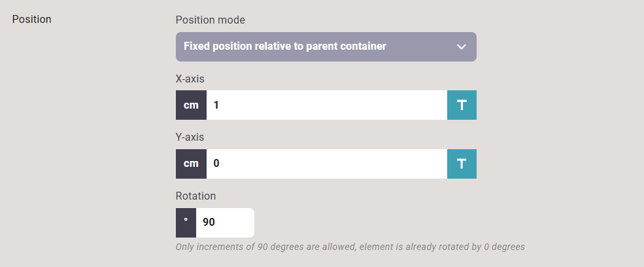644x267 pixels.
Task: Click the Position mode label
Action: (211, 20)
